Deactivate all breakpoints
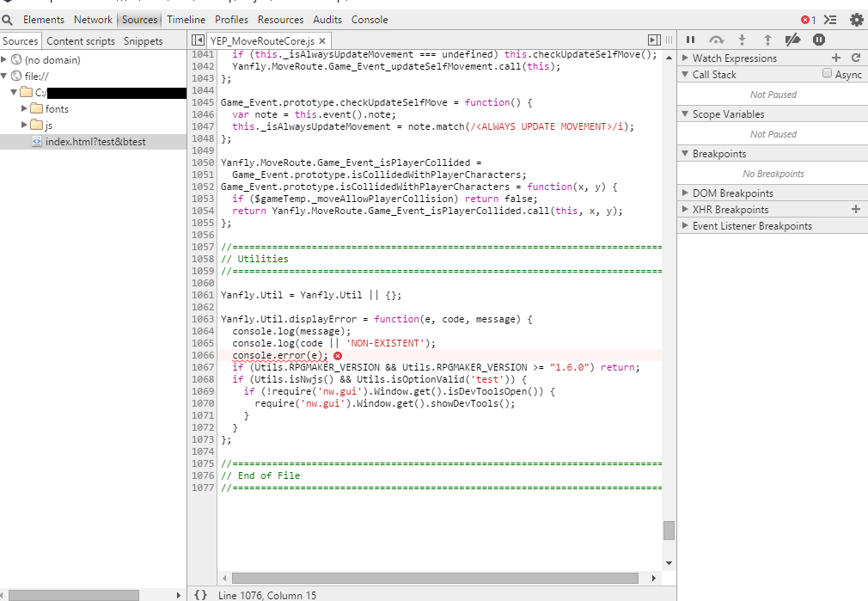This screenshot has width=868, height=601. coord(792,40)
